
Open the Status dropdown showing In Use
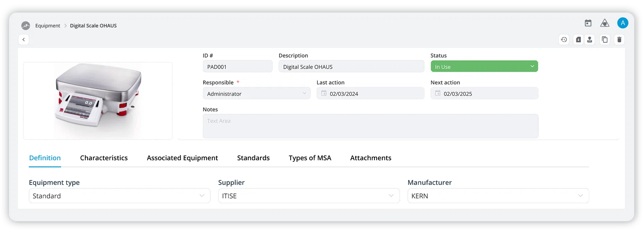[484, 67]
